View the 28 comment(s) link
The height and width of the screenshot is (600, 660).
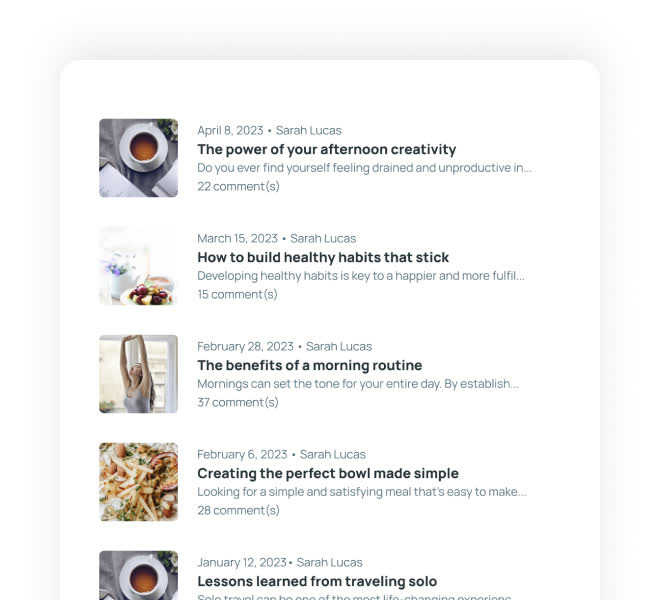[238, 510]
